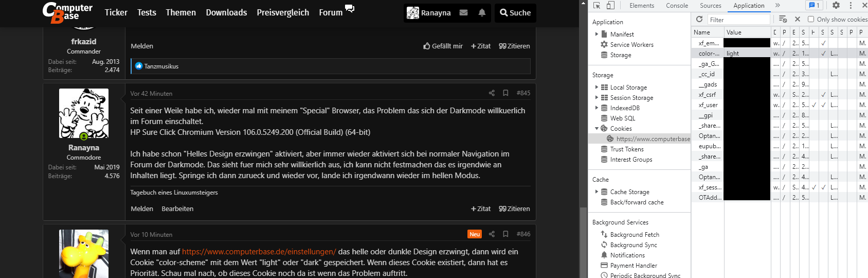Open the issues counter badge

pyautogui.click(x=814, y=5)
